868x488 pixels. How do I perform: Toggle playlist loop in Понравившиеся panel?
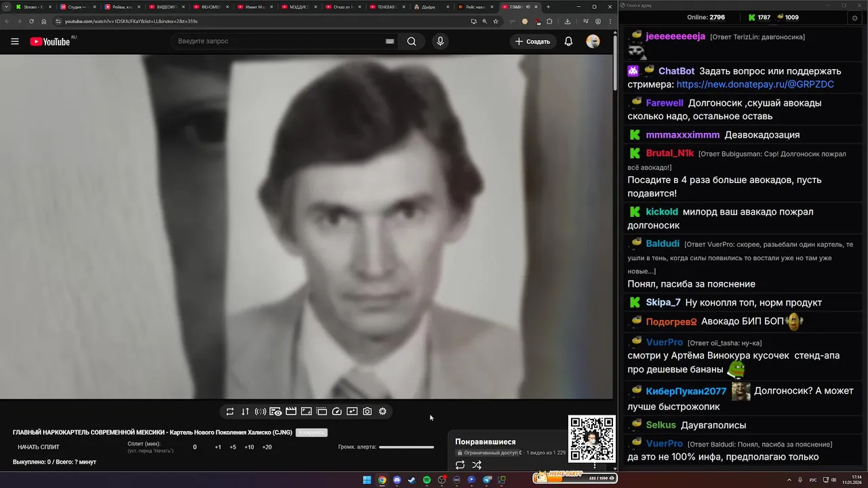pos(460,465)
